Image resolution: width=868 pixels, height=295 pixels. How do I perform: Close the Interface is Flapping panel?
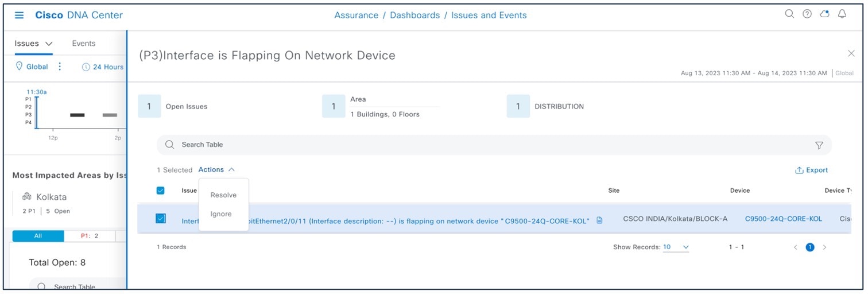pos(851,53)
